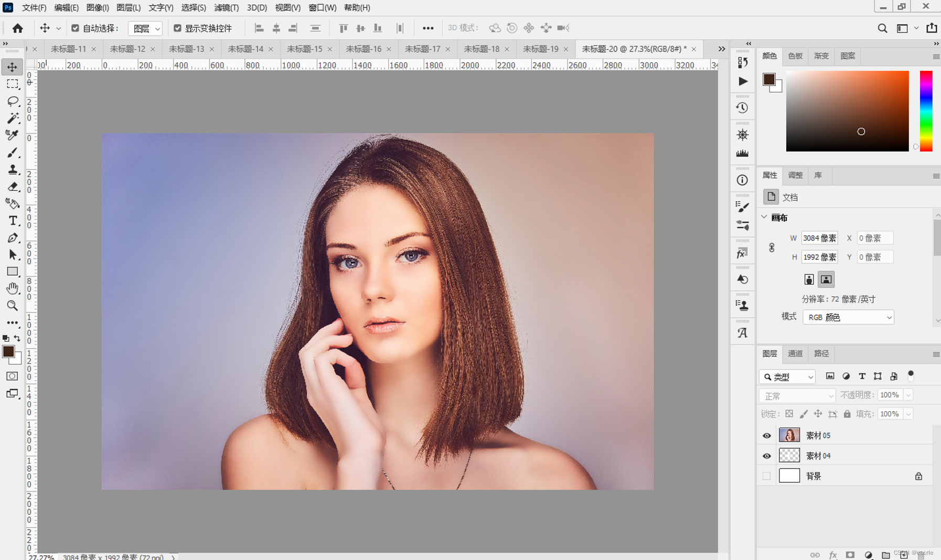Switch to the 色板 tab
This screenshot has height=560, width=941.
coord(795,56)
